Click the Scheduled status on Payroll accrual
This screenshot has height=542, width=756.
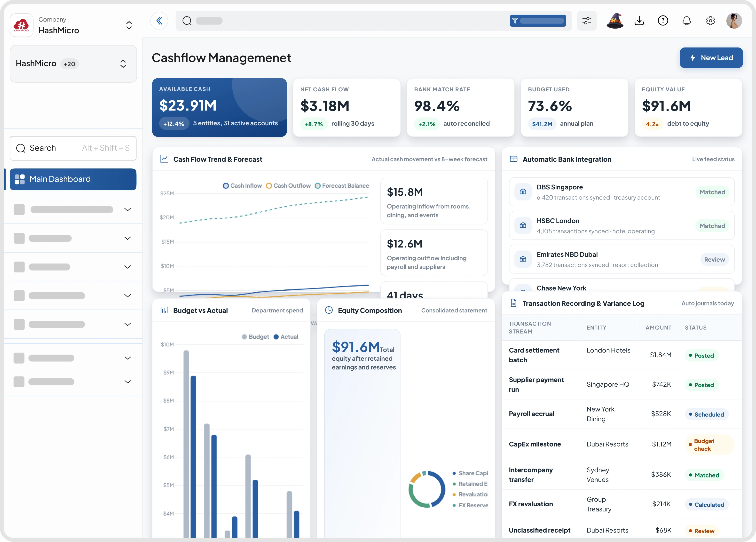(x=707, y=414)
